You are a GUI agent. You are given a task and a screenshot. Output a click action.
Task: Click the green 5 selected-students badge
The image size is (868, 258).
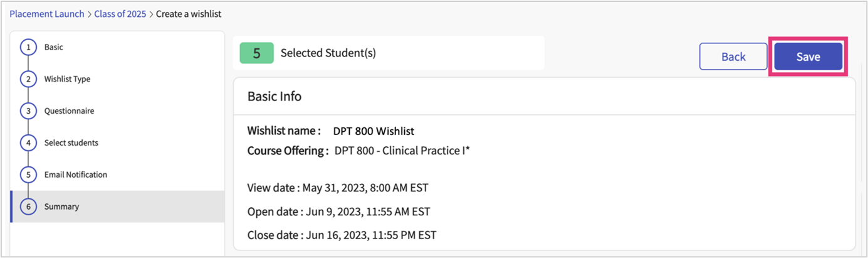coord(256,53)
